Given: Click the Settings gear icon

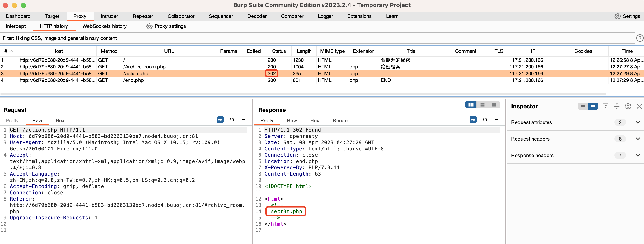Looking at the screenshot, I should point(617,16).
